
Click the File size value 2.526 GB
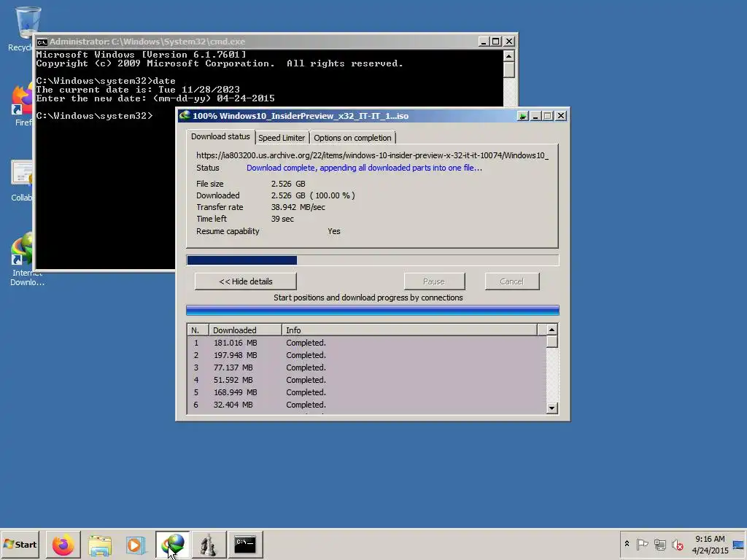coord(288,184)
